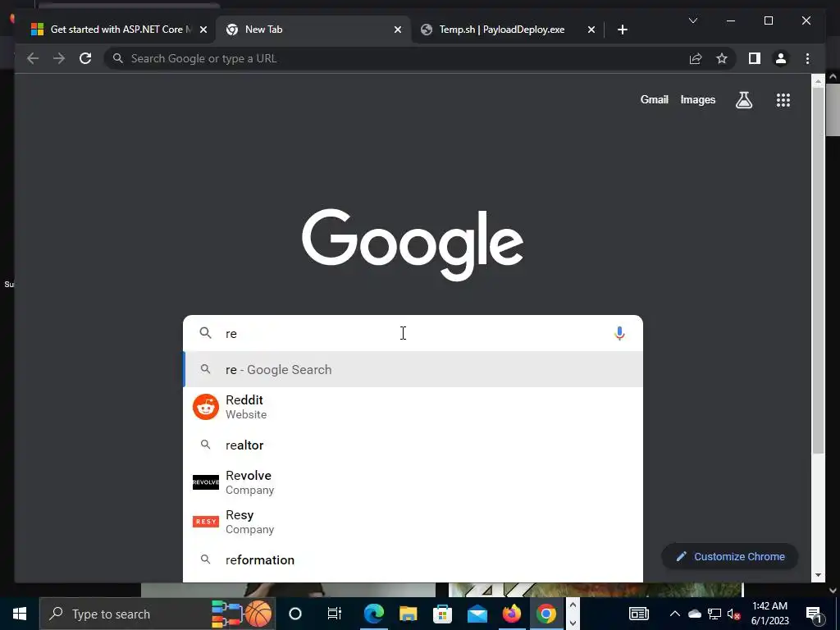Reload the current page

point(85,58)
